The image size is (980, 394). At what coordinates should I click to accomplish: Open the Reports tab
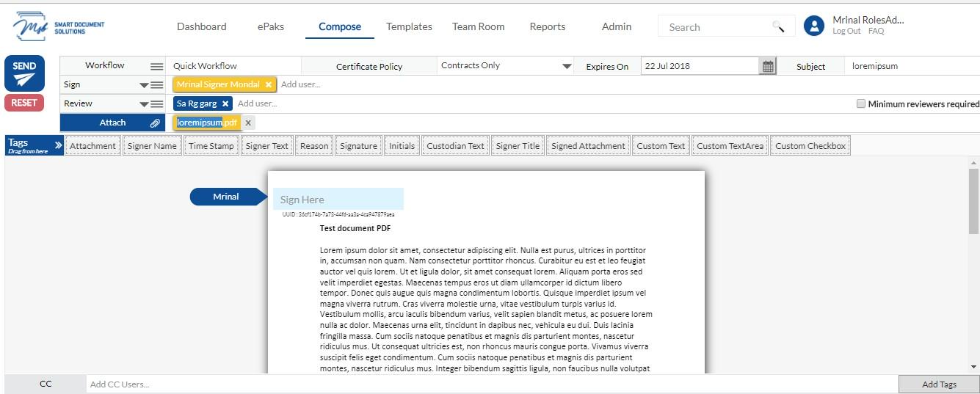click(548, 26)
